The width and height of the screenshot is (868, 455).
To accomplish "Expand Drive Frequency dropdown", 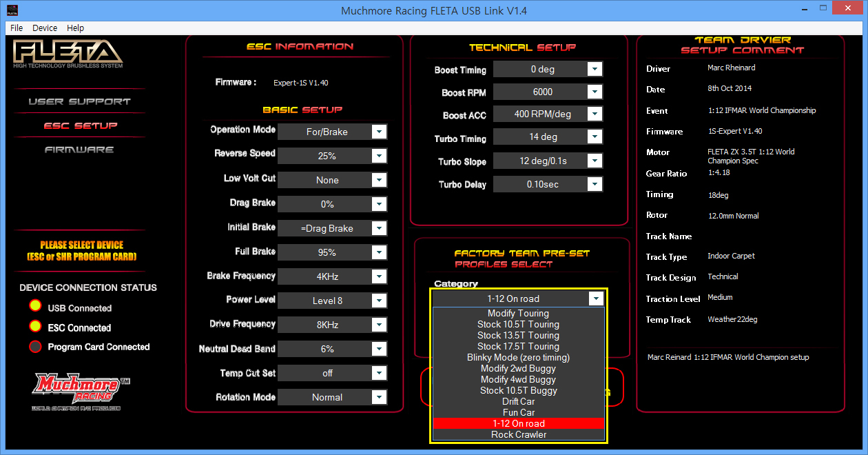I will (379, 325).
